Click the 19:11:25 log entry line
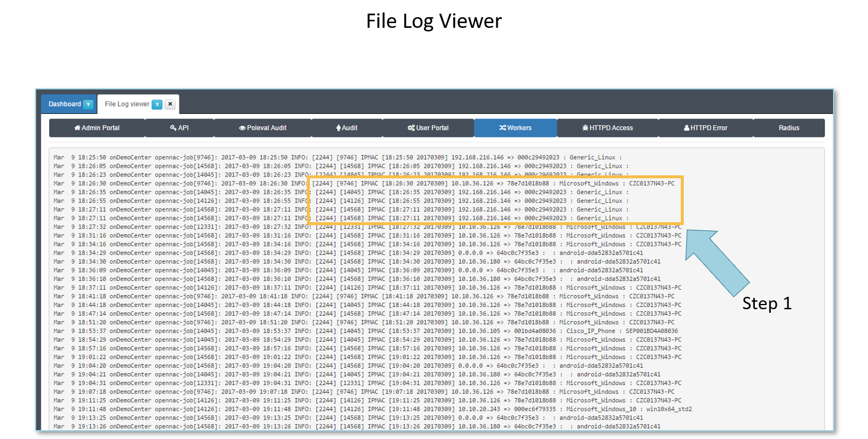This screenshot has height=439, width=868. (x=367, y=400)
